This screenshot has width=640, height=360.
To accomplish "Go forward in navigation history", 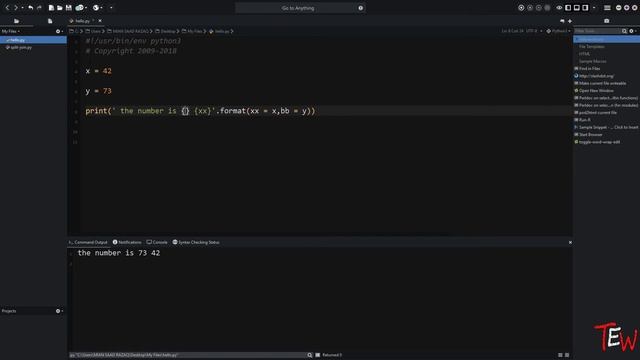I will coord(16,8).
